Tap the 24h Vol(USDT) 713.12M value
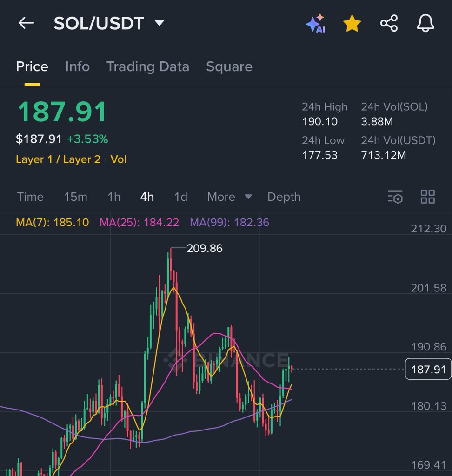This screenshot has height=476, width=452. (x=383, y=155)
